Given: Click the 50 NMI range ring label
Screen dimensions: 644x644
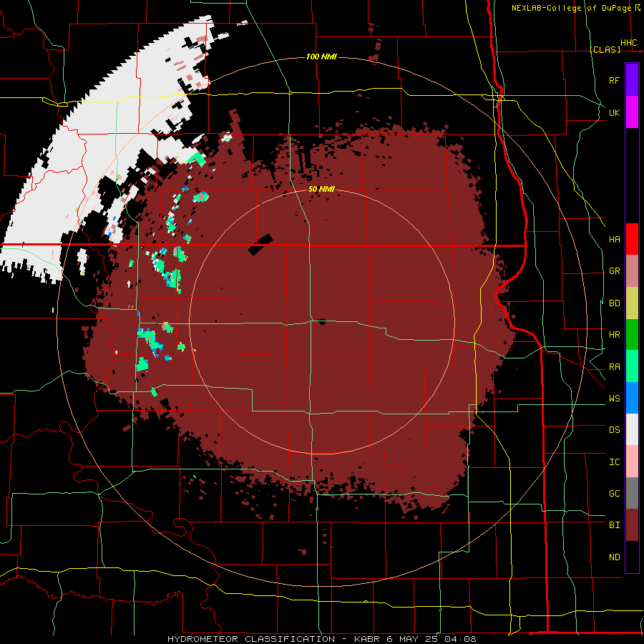Looking at the screenshot, I should (x=321, y=189).
